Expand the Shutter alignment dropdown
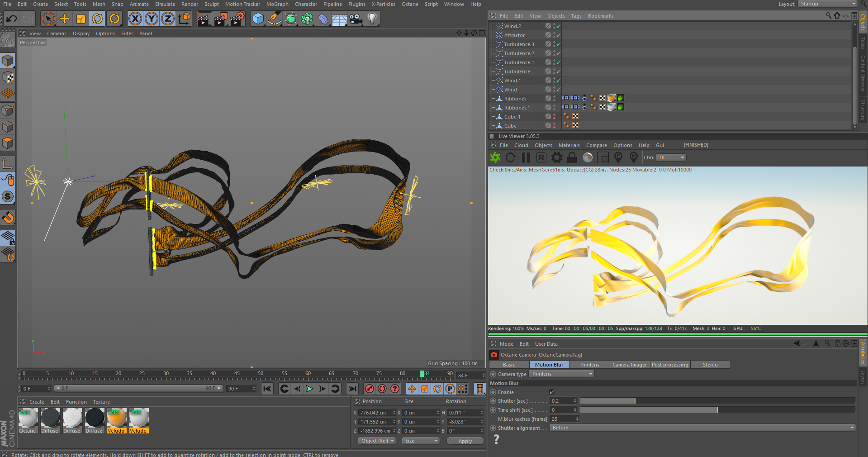Viewport: 868px width, 457px height. 702,428
